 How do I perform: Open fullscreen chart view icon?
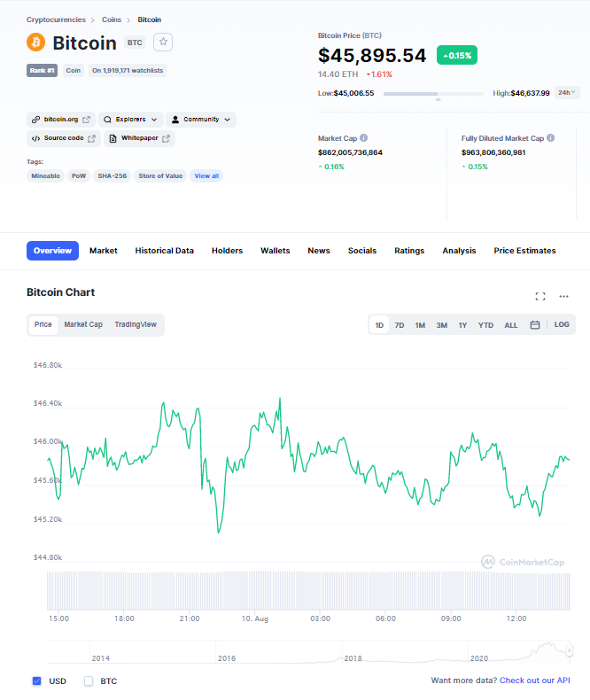[540, 297]
